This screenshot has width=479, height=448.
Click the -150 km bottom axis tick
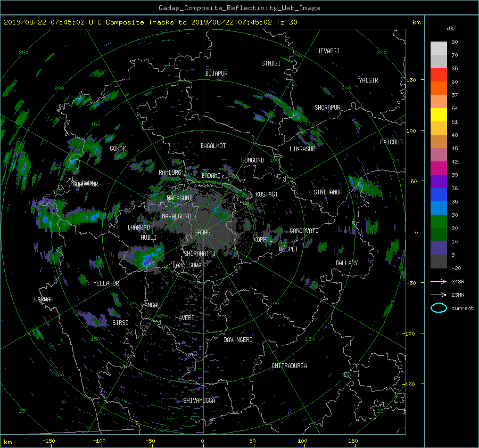48,441
